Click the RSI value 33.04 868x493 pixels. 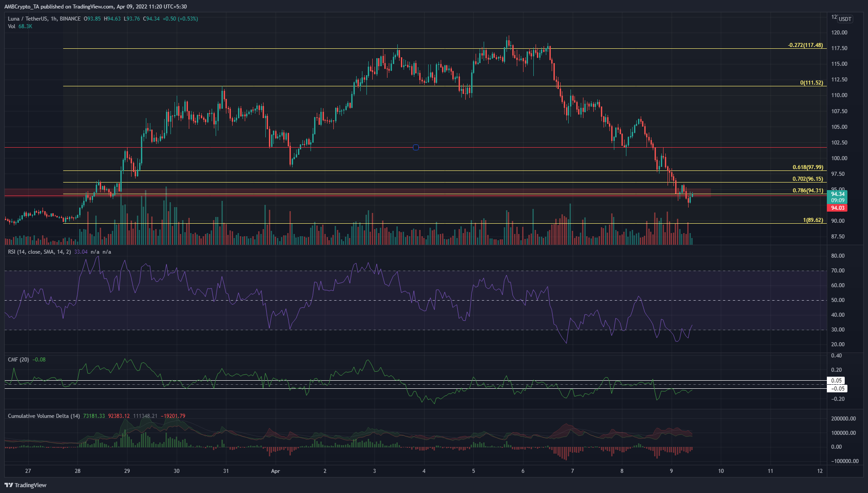click(81, 252)
